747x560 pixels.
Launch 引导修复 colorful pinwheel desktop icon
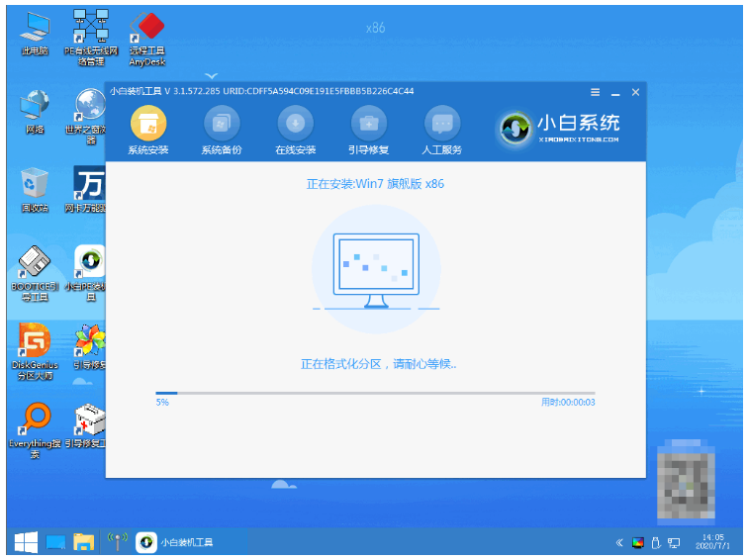coord(90,347)
